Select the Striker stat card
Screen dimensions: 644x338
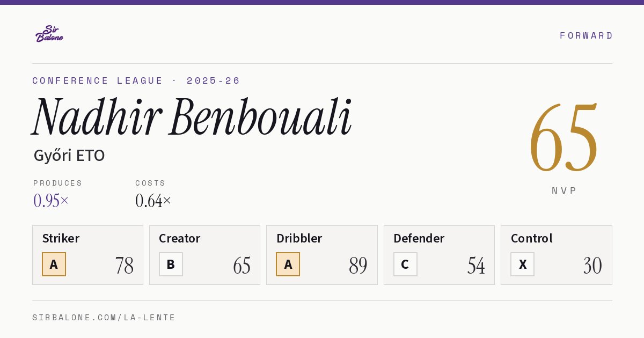click(x=87, y=255)
